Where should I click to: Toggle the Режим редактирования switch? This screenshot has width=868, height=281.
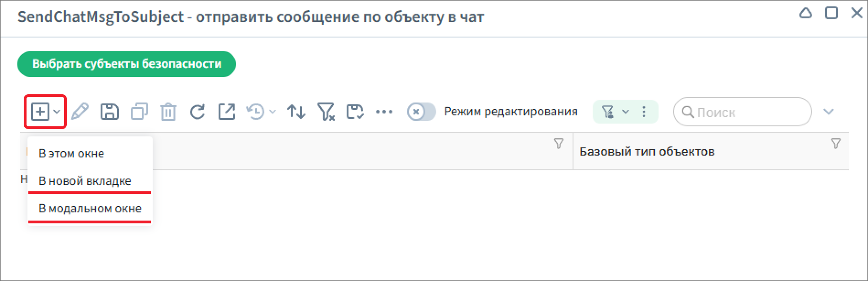(x=421, y=112)
